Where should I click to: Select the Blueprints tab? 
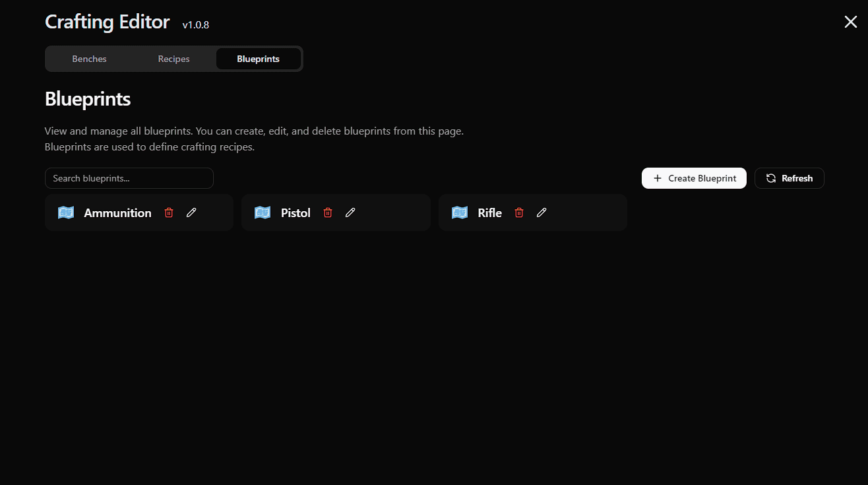[x=258, y=58]
